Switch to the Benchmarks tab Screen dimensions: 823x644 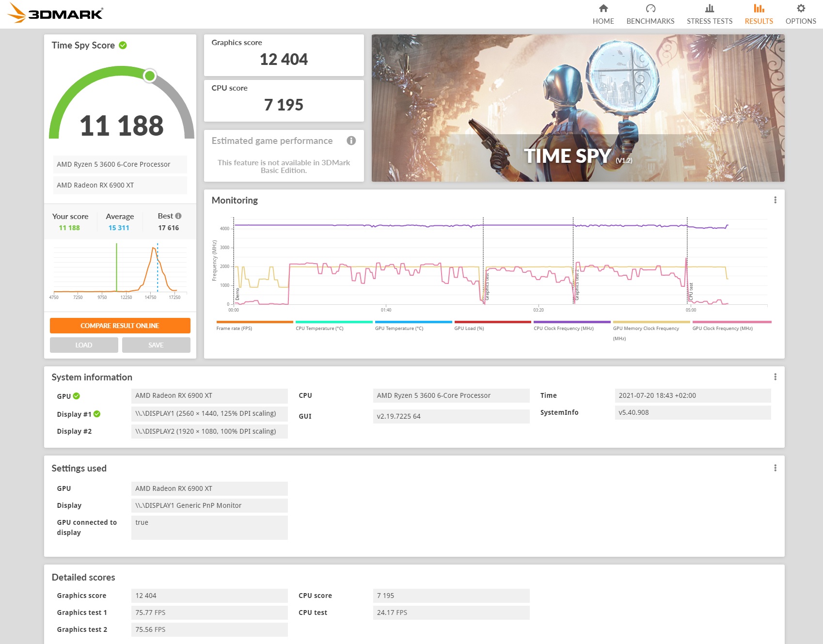point(650,15)
